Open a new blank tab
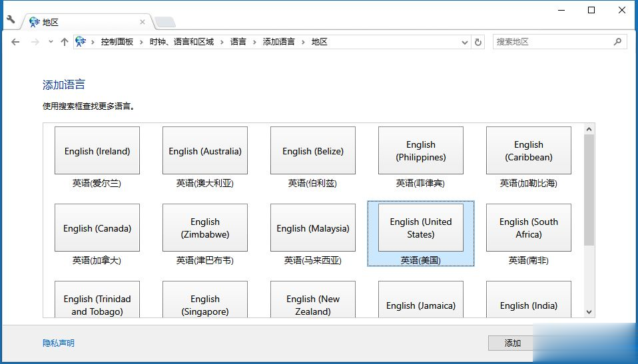This screenshot has height=364, width=638. 165,22
